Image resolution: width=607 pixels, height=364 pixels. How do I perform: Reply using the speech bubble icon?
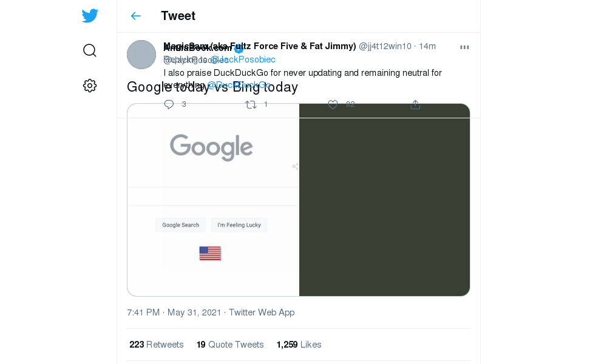169,104
